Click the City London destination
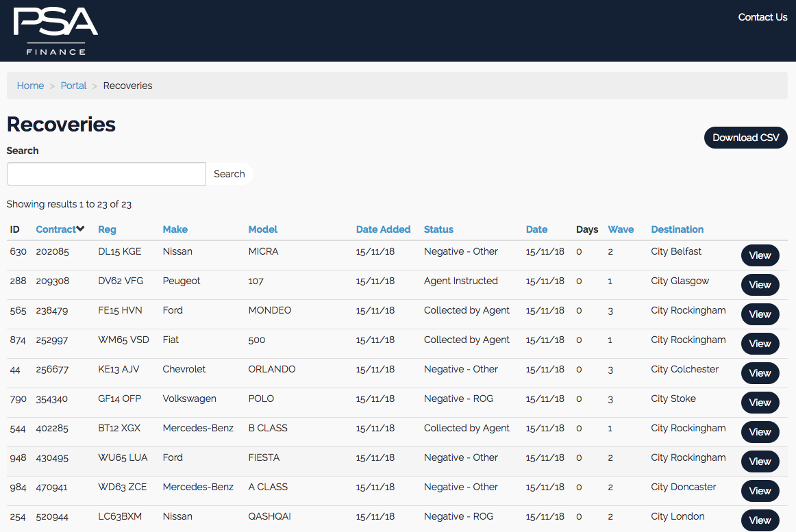This screenshot has width=796, height=532. pyautogui.click(x=677, y=516)
